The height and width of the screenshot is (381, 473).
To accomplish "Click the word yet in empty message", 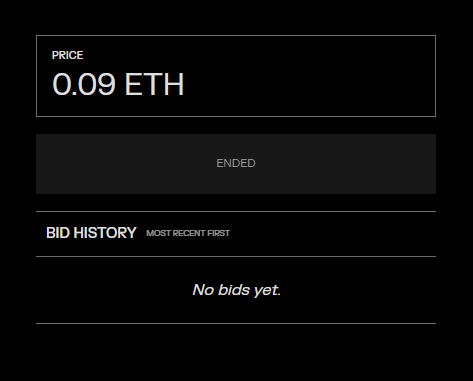I will (x=267, y=291).
